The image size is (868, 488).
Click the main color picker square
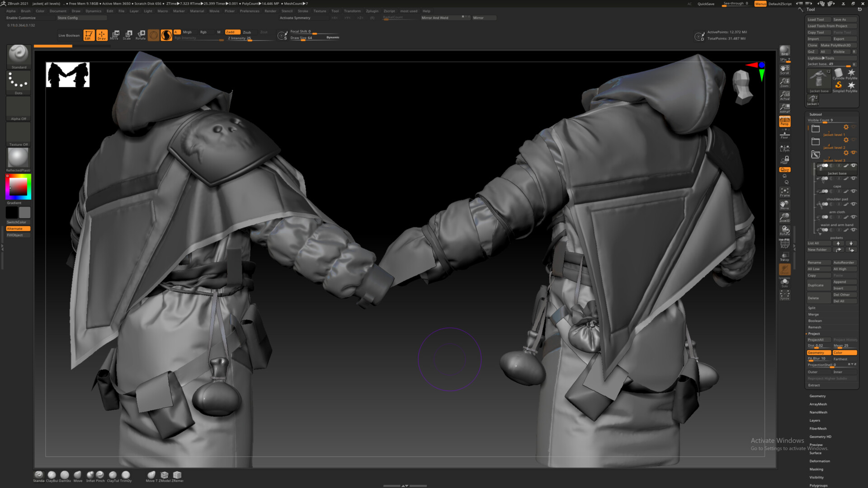click(18, 186)
